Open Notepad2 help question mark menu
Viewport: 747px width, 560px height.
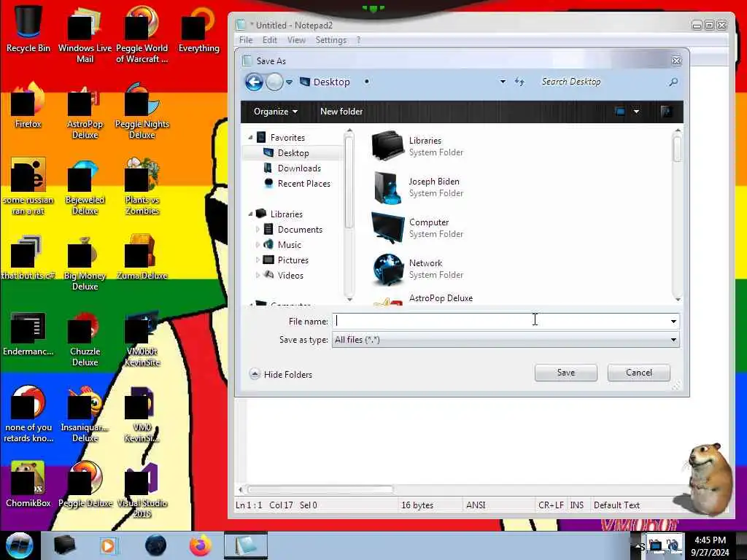pos(358,40)
